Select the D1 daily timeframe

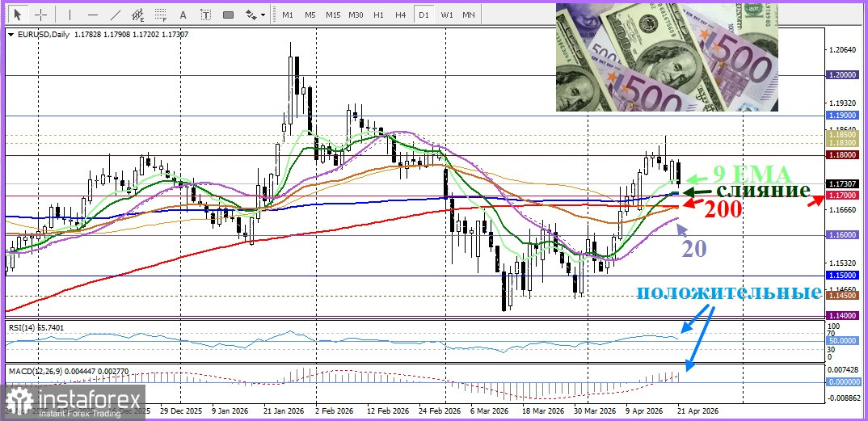pyautogui.click(x=423, y=15)
